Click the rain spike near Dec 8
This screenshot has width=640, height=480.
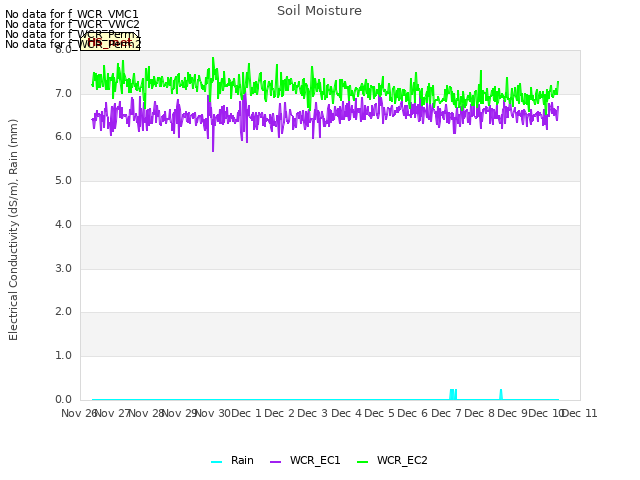tap(501, 394)
